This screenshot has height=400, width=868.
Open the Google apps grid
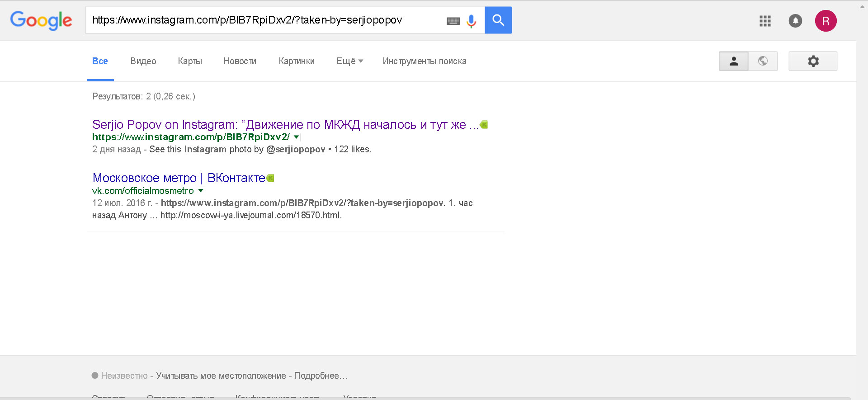[x=765, y=21]
